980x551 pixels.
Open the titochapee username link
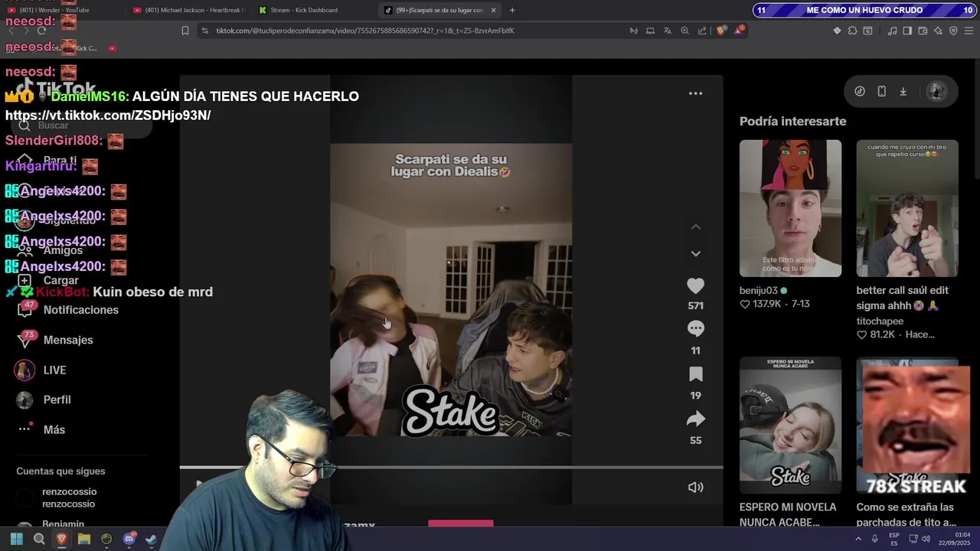tap(880, 321)
